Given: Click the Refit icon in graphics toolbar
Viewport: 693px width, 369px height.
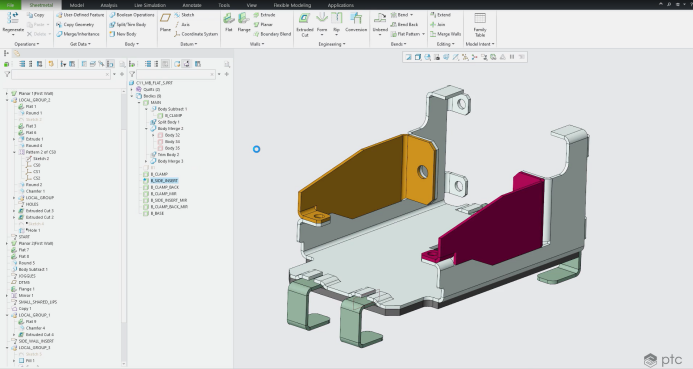Looking at the screenshot, I should (408, 57).
